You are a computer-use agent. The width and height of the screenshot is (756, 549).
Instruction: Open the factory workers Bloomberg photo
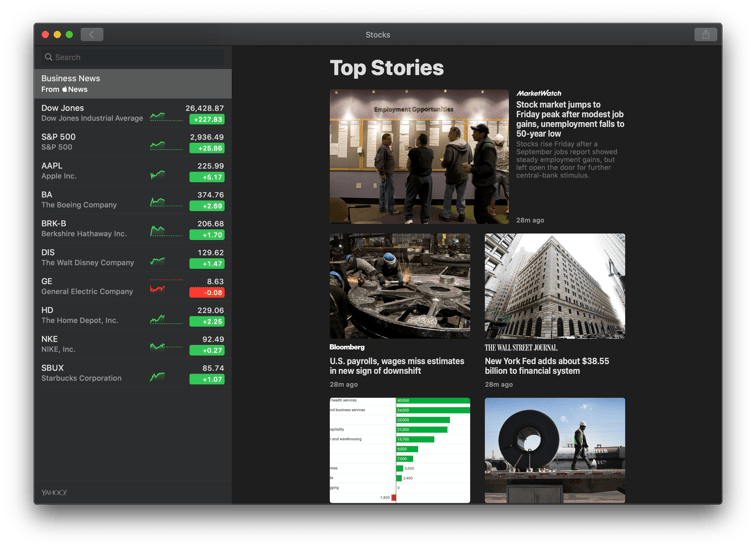[400, 286]
